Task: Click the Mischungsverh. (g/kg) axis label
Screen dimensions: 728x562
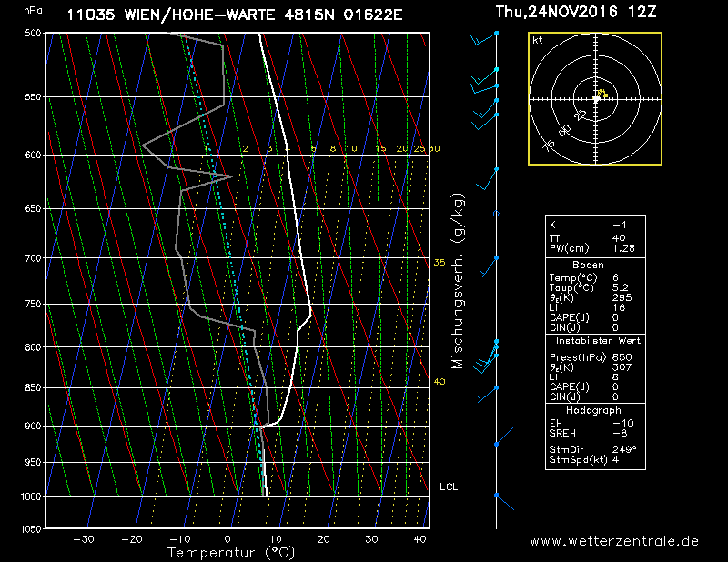Action: 458,281
